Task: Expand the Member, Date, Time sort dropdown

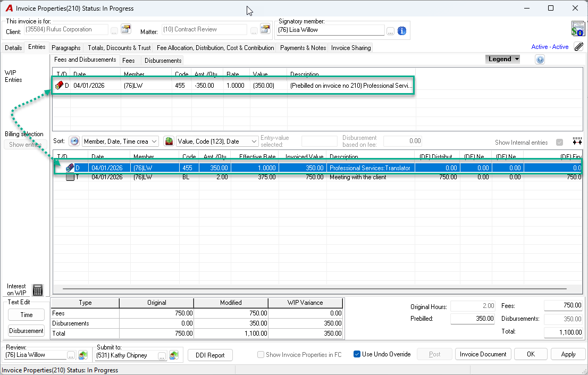Action: (x=154, y=141)
